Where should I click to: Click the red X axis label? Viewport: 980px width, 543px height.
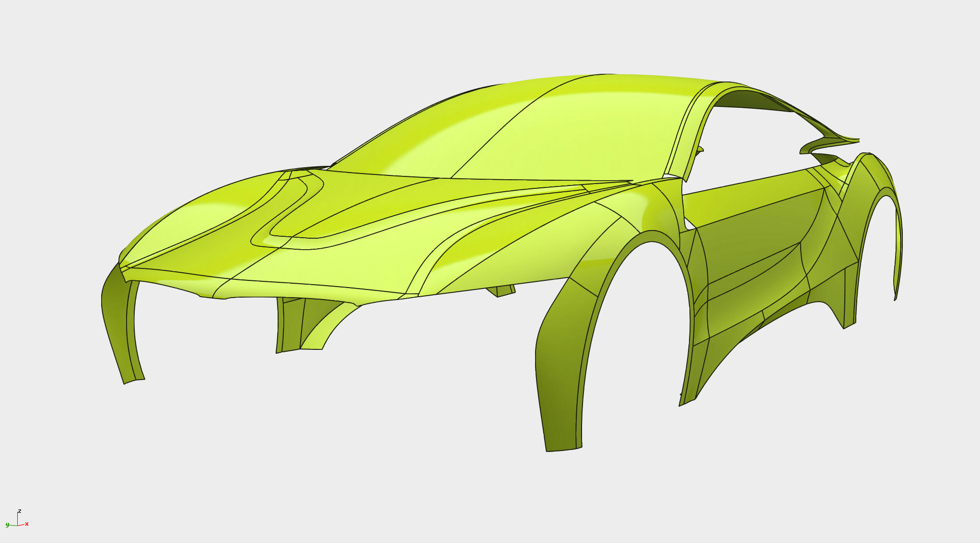pos(27,524)
